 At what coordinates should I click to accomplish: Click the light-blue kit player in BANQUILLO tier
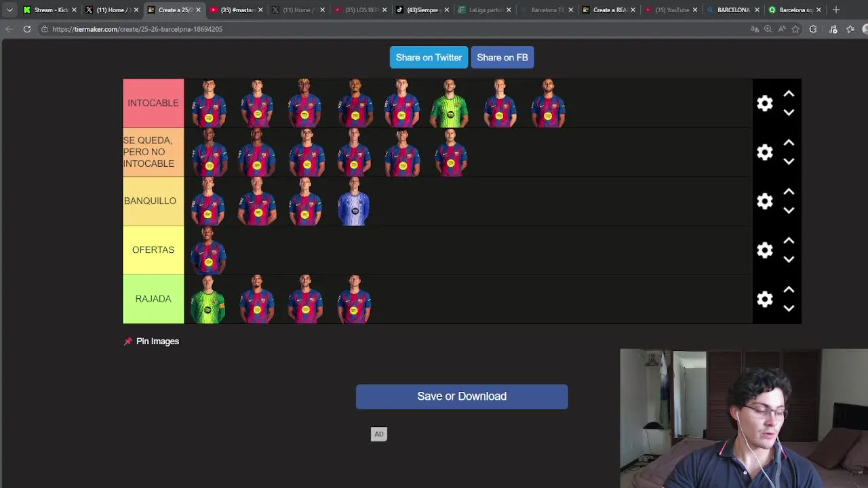pos(354,201)
